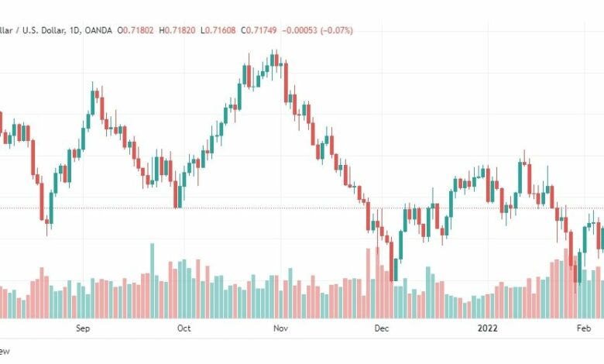Click the partially visible 'ew' link at bottom left
Image resolution: width=604 pixels, height=364 pixels.
point(5,352)
